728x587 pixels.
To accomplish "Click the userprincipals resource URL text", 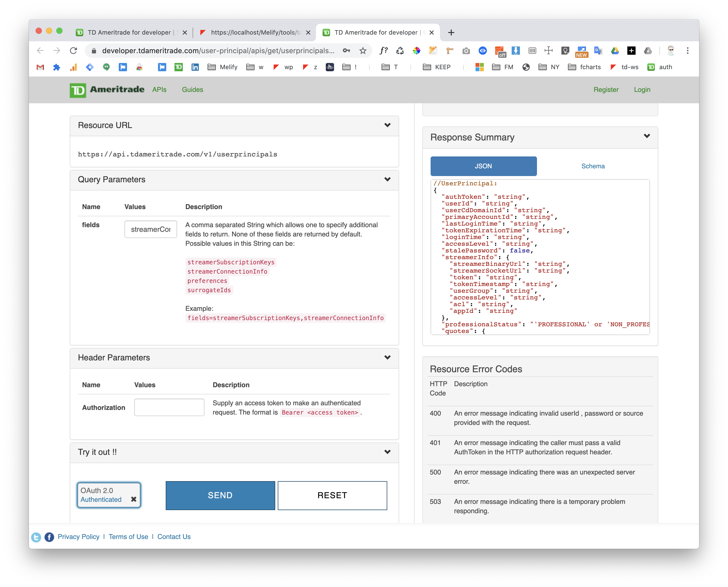I will pyautogui.click(x=178, y=154).
